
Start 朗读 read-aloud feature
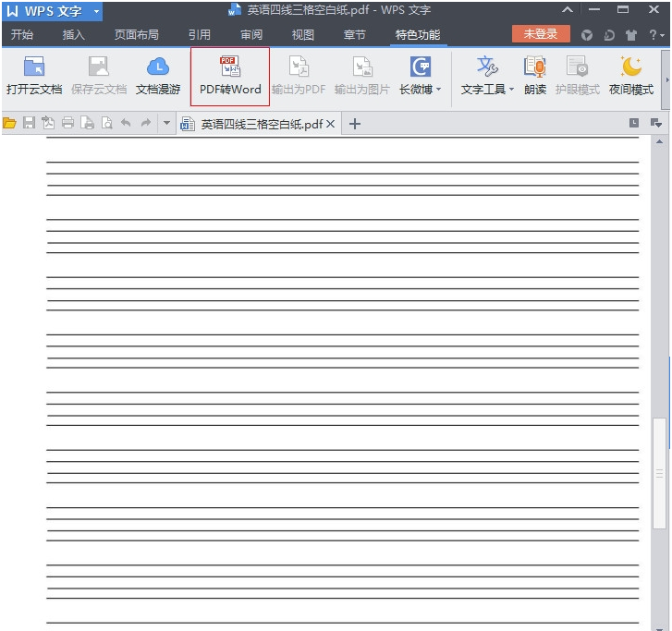point(534,76)
